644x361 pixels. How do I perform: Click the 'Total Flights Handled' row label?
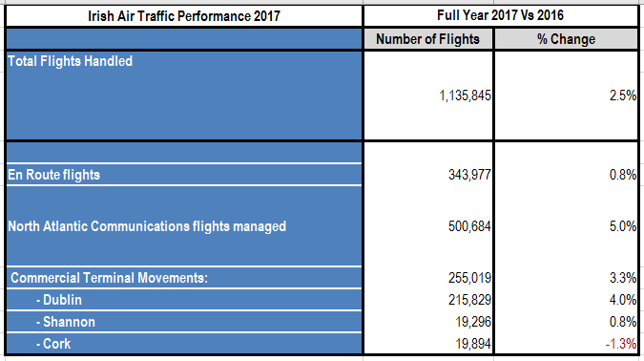click(x=71, y=61)
